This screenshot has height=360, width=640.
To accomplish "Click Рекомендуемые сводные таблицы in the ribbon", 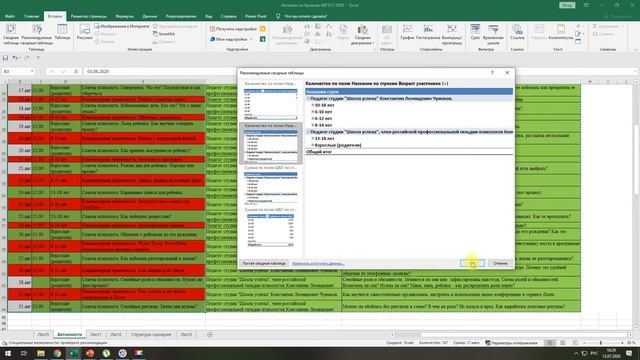I will [37, 34].
